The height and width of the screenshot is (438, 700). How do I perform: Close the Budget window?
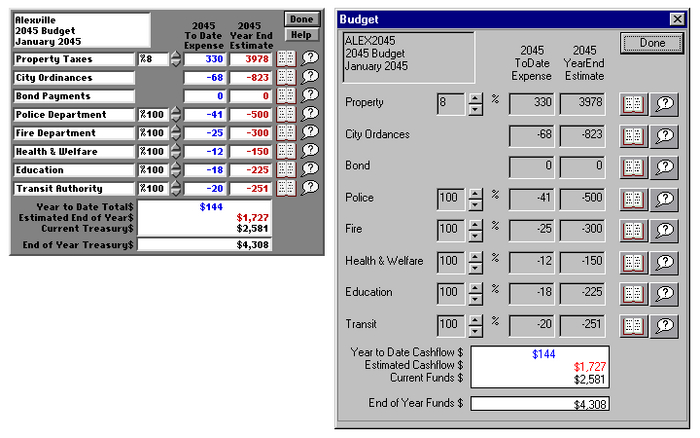677,19
